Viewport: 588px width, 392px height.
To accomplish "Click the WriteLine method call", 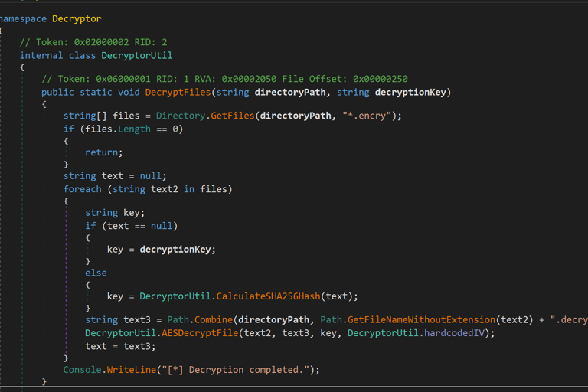I will 131,370.
